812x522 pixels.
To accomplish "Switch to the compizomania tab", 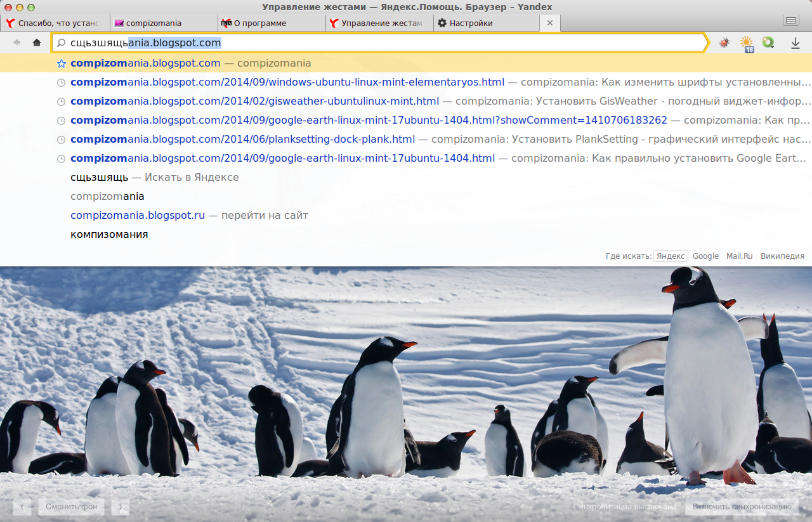I will click(x=163, y=23).
